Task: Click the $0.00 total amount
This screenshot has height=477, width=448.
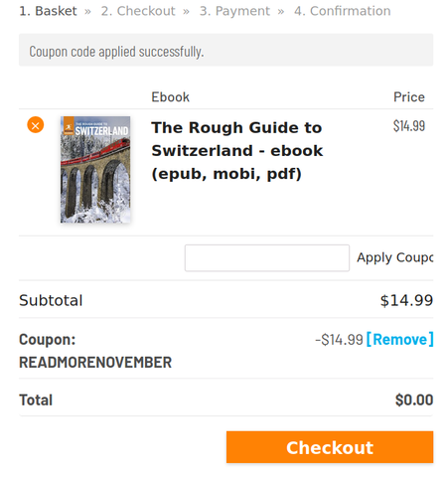Action: (x=414, y=400)
